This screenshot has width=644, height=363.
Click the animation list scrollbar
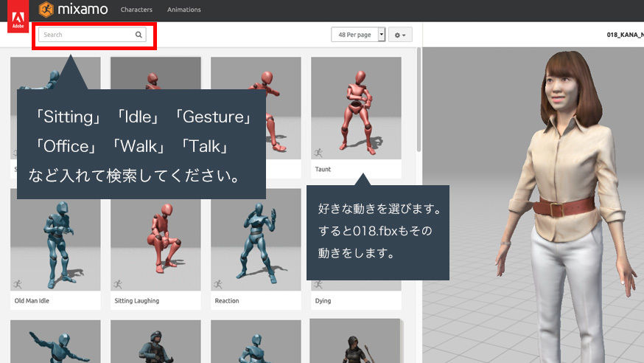419,100
